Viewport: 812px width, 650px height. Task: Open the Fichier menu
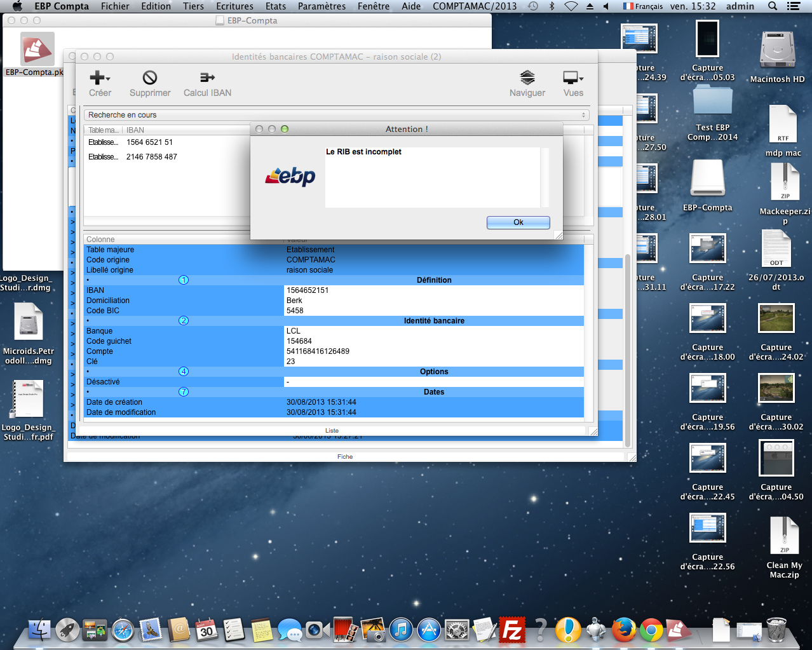pyautogui.click(x=115, y=6)
